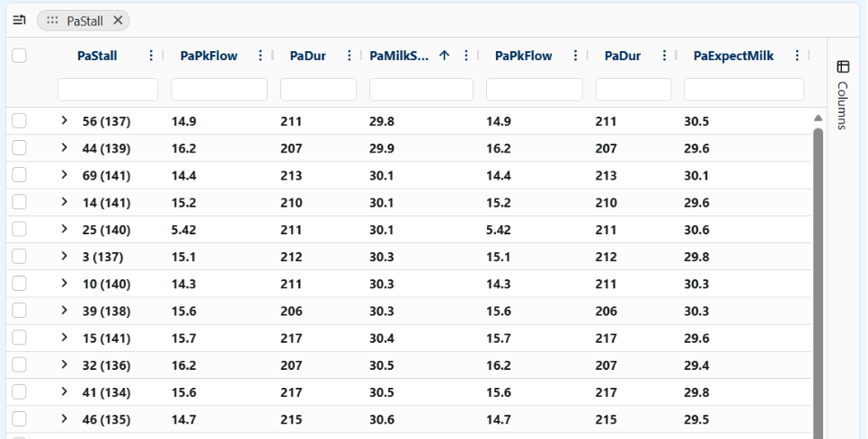Open the first PaDur column menu
868x439 pixels.
(x=349, y=56)
